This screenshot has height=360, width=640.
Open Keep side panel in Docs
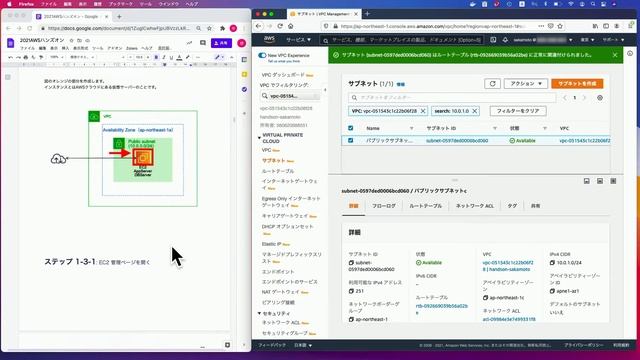pyautogui.click(x=244, y=74)
